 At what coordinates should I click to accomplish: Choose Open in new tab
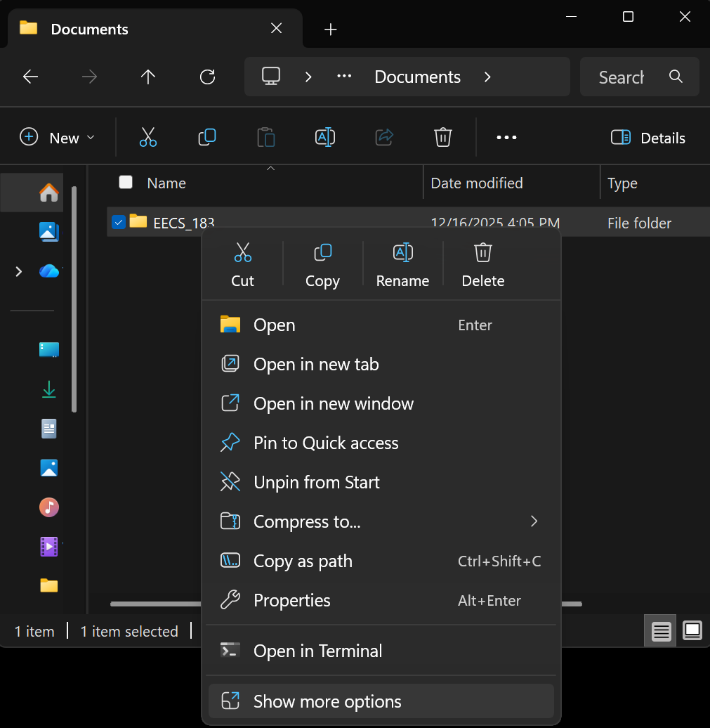[x=381, y=364]
